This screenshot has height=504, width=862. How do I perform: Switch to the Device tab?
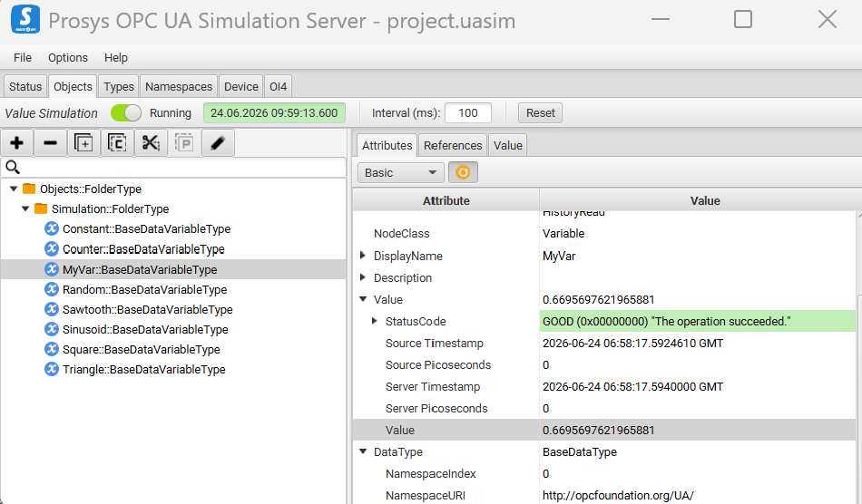point(240,87)
